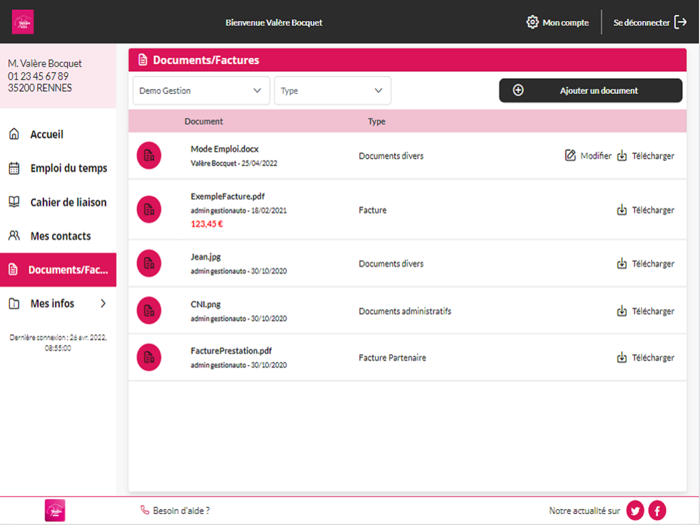This screenshot has height=525, width=700.
Task: Click Bienvenue Valère Bocquet header text
Action: (x=274, y=22)
